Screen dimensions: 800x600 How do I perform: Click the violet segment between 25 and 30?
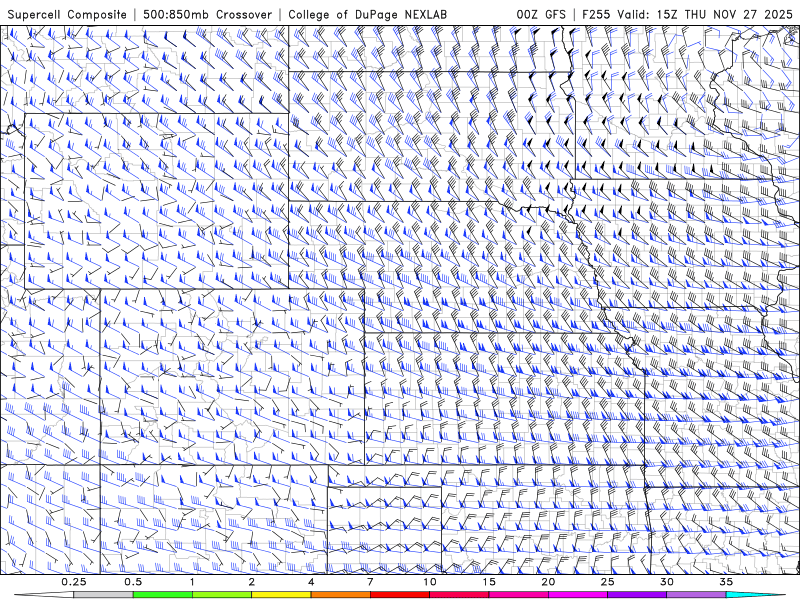pos(637,595)
